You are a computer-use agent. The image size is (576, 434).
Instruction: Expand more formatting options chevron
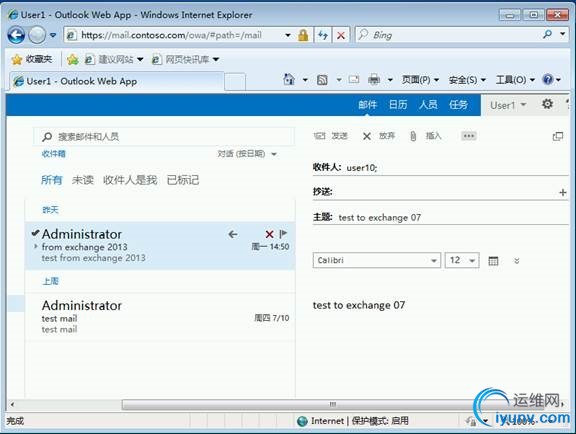tap(516, 261)
